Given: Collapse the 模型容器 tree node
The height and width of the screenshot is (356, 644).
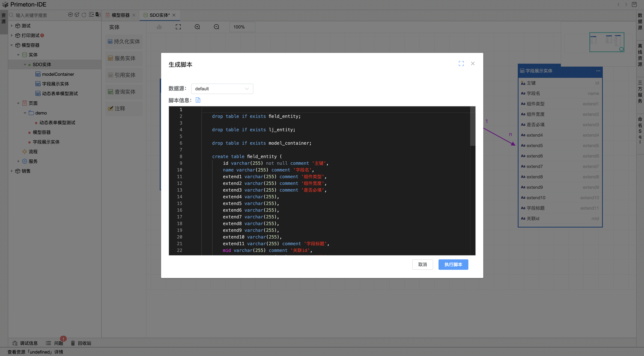Looking at the screenshot, I should tap(12, 45).
